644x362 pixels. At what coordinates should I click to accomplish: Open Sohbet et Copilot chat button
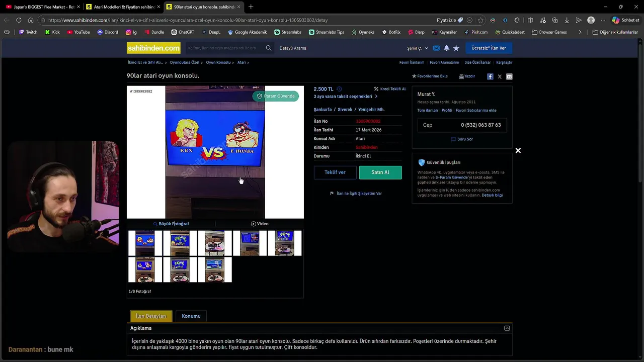coord(625,20)
